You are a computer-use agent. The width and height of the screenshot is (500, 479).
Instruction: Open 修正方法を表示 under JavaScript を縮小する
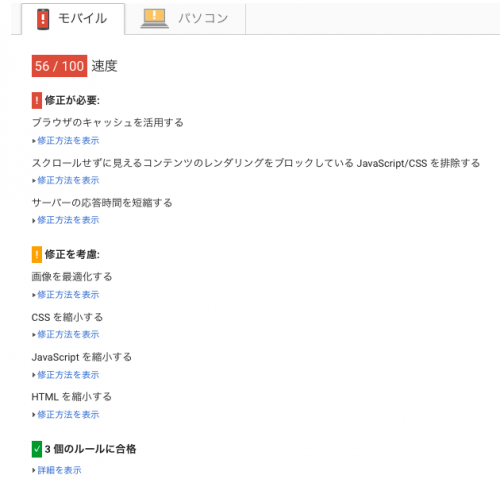pyautogui.click(x=68, y=375)
